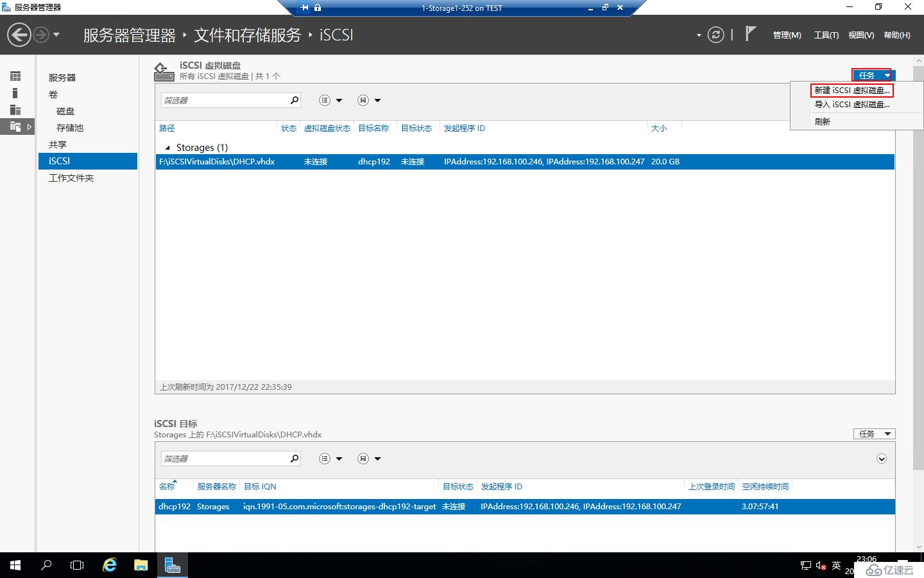924x578 pixels.
Task: Open File Explorer from the taskbar
Action: tap(141, 565)
